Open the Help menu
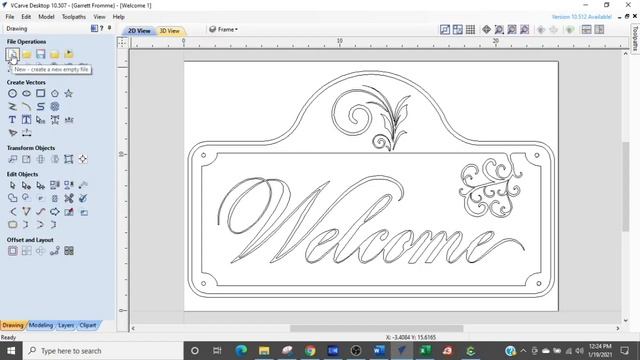640x360 pixels. [118, 17]
